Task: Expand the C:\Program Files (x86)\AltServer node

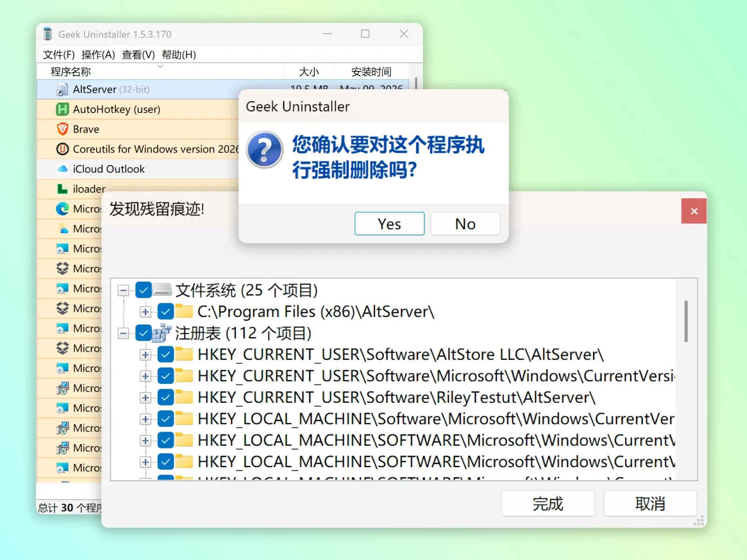Action: [x=146, y=312]
